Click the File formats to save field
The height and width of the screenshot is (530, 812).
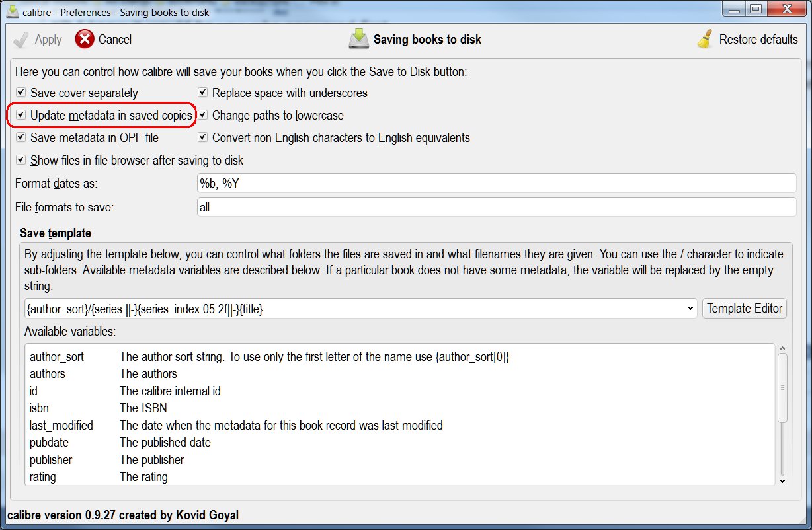tap(497, 207)
